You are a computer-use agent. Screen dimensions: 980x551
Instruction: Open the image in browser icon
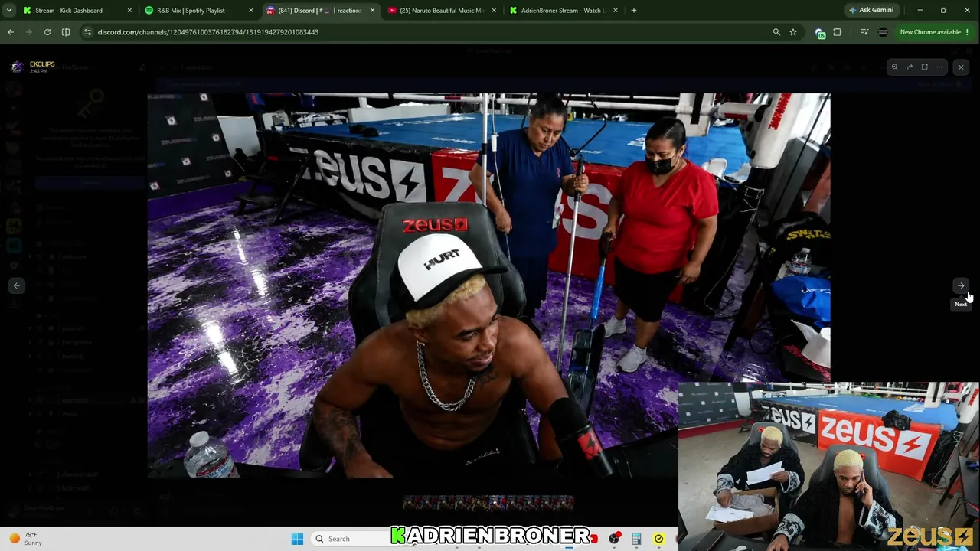[x=924, y=67]
